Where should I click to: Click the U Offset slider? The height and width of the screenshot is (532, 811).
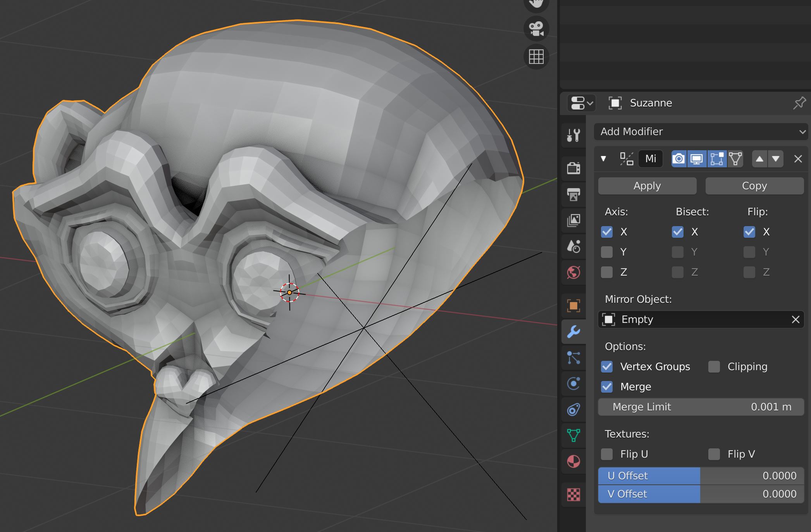701,476
